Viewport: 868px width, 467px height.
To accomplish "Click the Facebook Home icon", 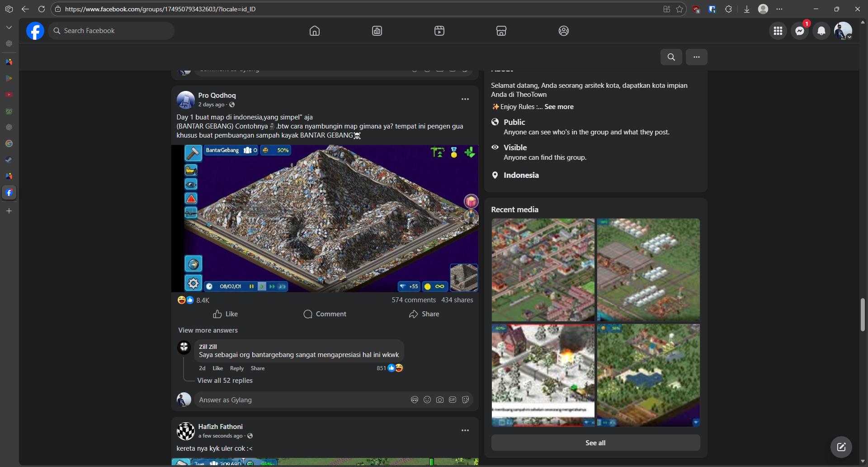I will click(x=314, y=31).
